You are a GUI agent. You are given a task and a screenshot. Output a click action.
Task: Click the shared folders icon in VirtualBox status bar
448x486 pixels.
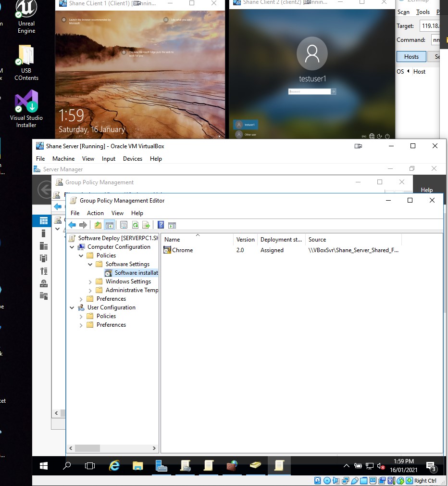pos(364,481)
